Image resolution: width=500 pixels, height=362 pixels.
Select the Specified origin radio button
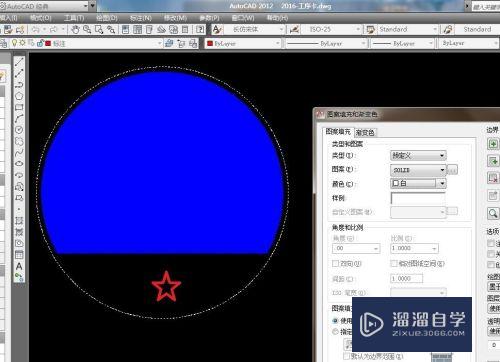pyautogui.click(x=335, y=332)
